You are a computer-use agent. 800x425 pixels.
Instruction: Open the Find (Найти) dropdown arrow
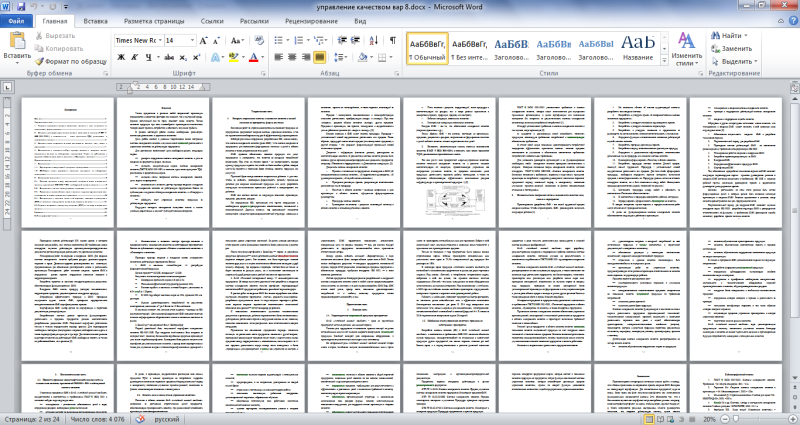tap(746, 36)
